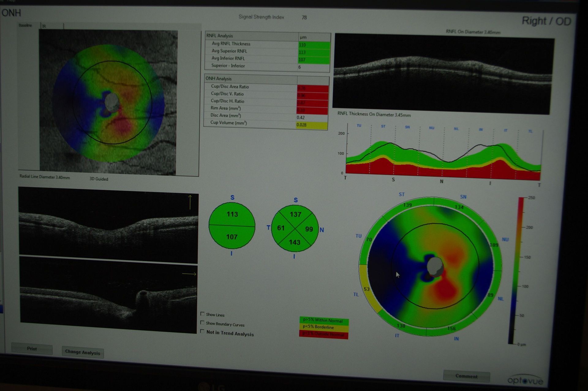Viewport: 588px width, 391px height.
Task: Click the Change Analysis button
Action: pyautogui.click(x=83, y=352)
